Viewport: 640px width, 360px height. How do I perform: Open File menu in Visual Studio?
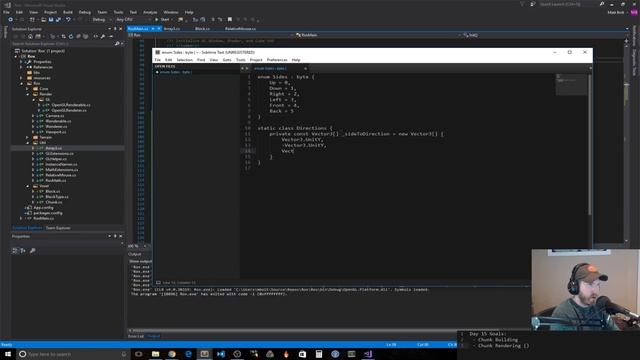tap(6, 12)
